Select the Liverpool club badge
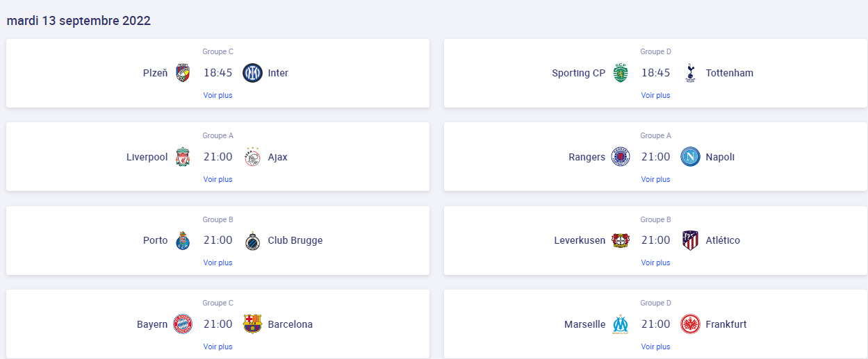The image size is (868, 359). (183, 157)
